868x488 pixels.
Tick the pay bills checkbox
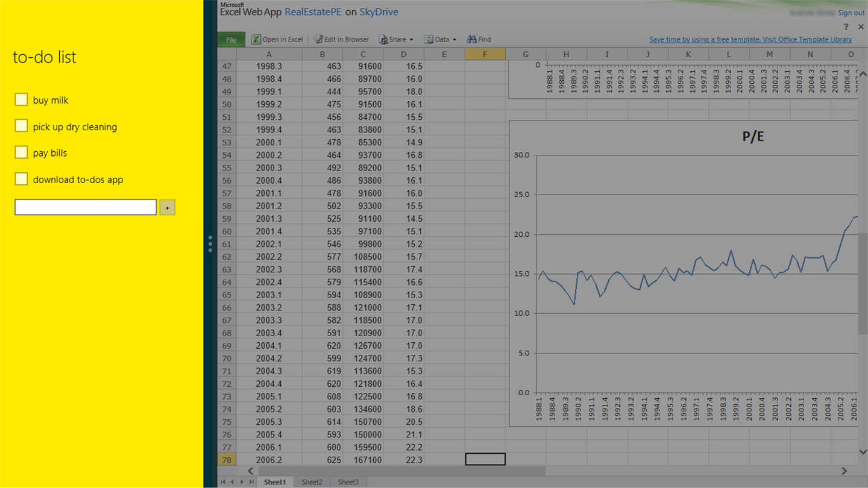coord(21,152)
